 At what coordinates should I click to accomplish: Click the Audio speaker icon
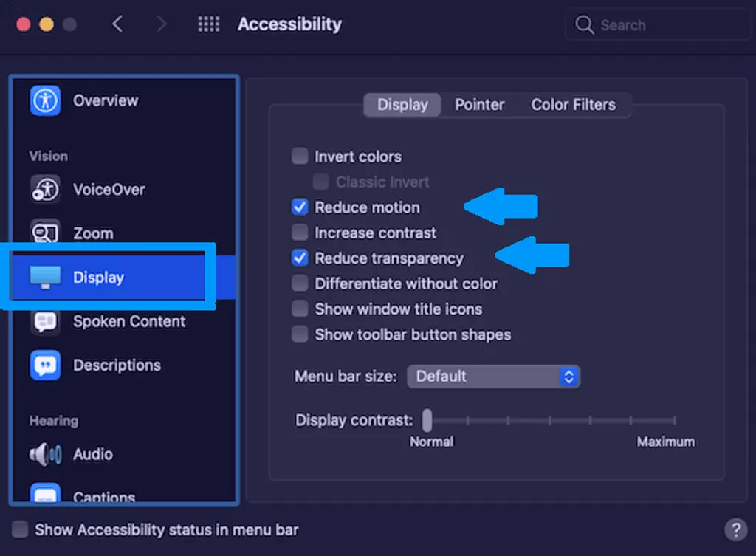(x=45, y=454)
